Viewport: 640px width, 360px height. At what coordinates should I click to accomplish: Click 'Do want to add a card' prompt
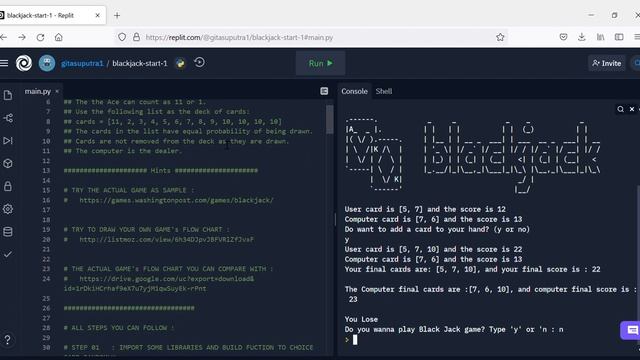click(x=437, y=229)
